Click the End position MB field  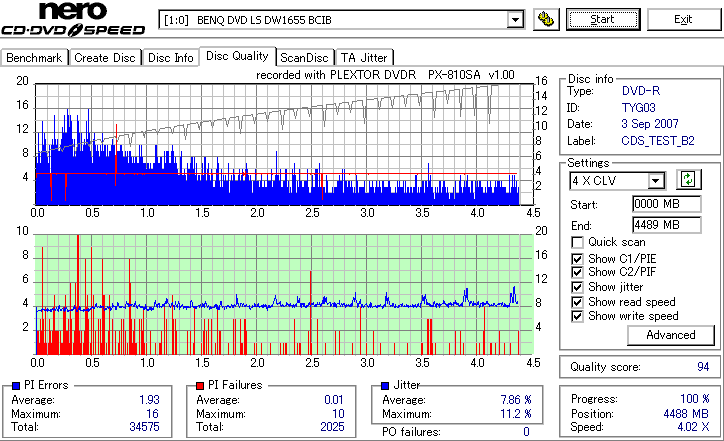click(666, 225)
